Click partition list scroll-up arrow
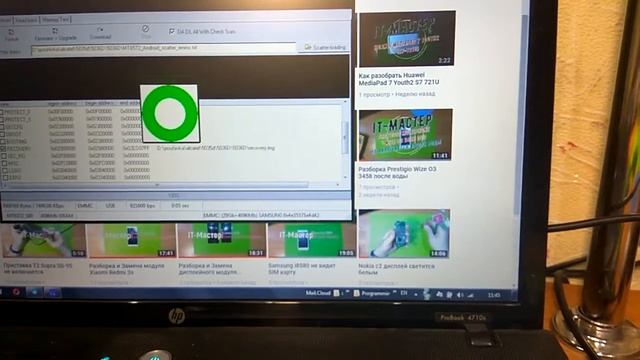The width and height of the screenshot is (640, 360). (x=345, y=102)
